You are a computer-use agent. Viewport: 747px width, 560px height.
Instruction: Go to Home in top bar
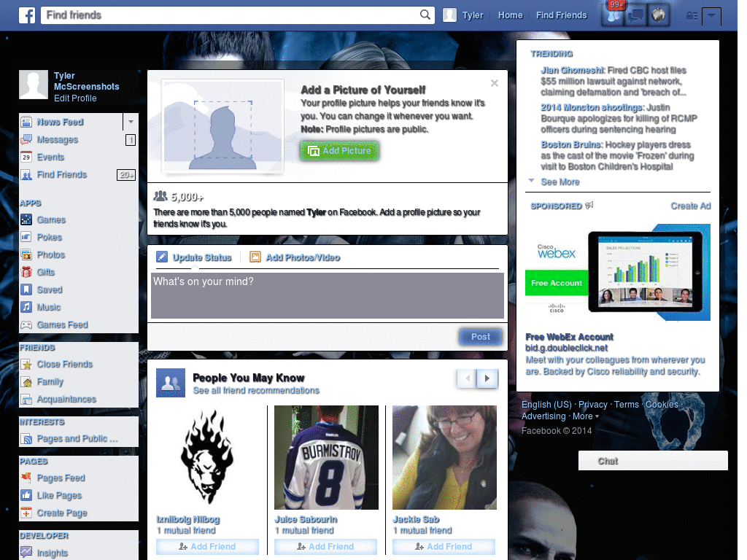click(x=510, y=15)
